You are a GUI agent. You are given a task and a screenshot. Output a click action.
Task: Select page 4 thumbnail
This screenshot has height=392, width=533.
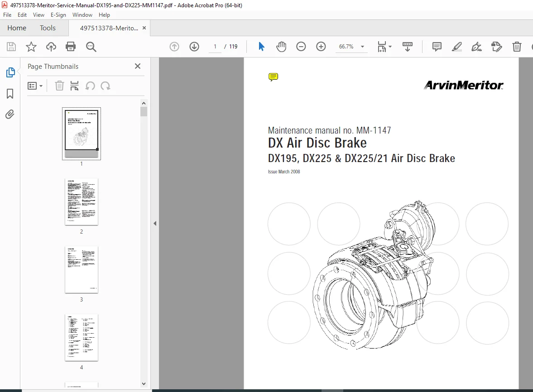tap(82, 338)
